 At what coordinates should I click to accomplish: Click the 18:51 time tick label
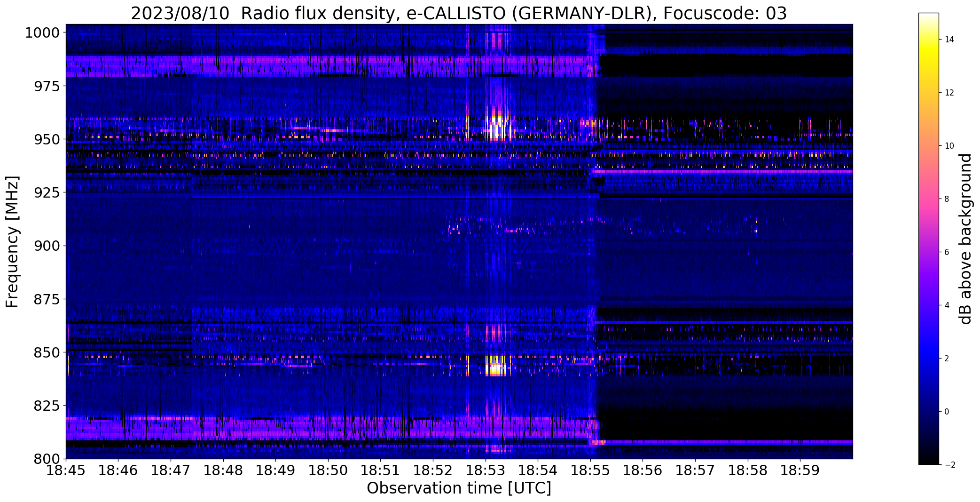(x=381, y=470)
